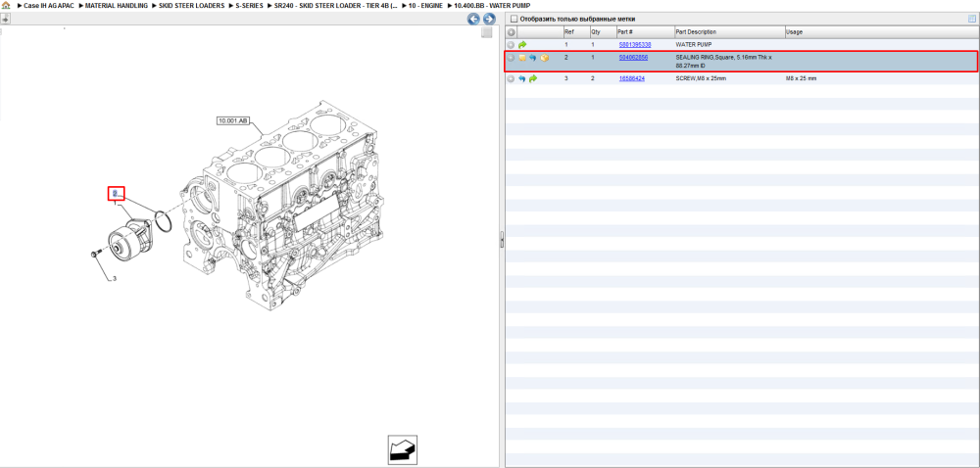
Task: Go to the home page icon
Action: [x=6, y=5]
